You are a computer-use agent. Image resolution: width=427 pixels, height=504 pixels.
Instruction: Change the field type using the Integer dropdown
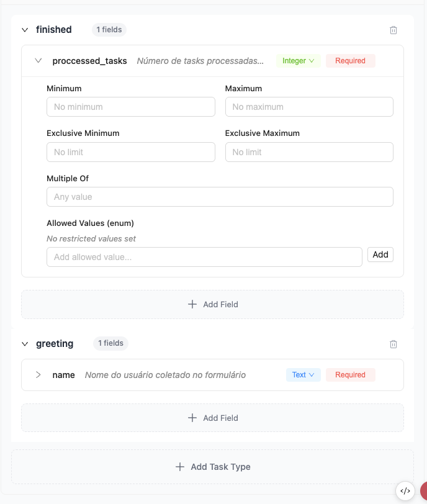298,60
